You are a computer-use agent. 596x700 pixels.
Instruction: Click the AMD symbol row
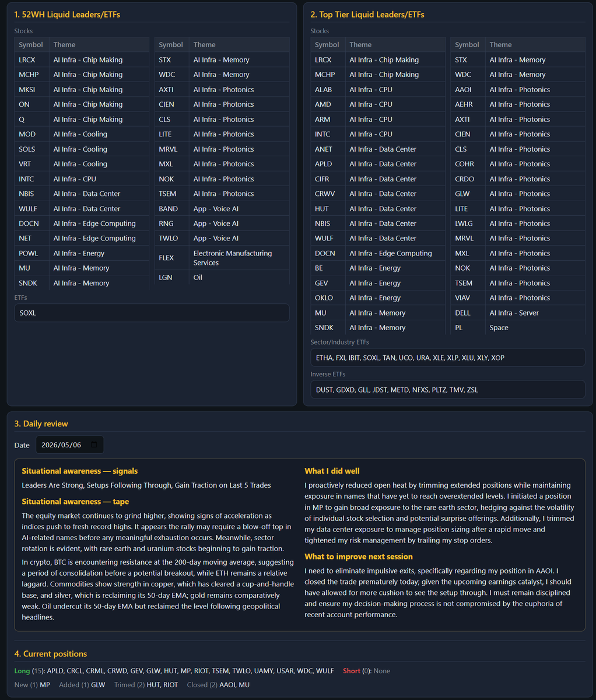(x=378, y=104)
